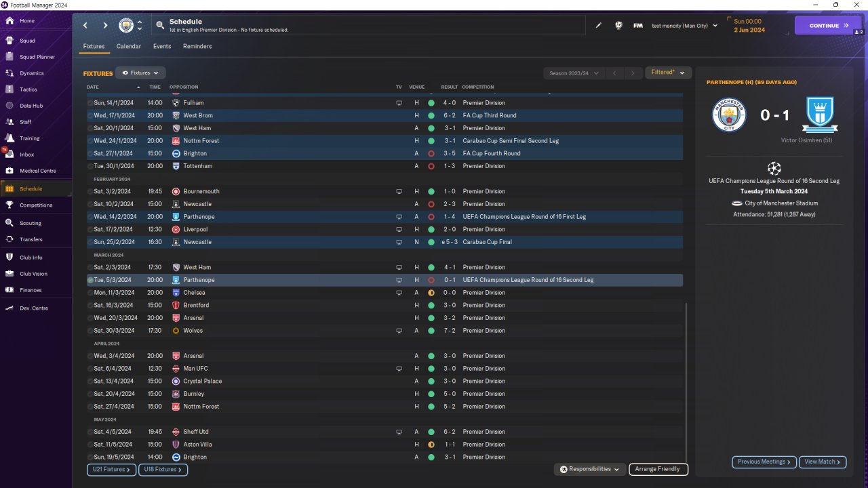The height and width of the screenshot is (488, 868).
Task: Open the FM menu icon
Action: [638, 26]
